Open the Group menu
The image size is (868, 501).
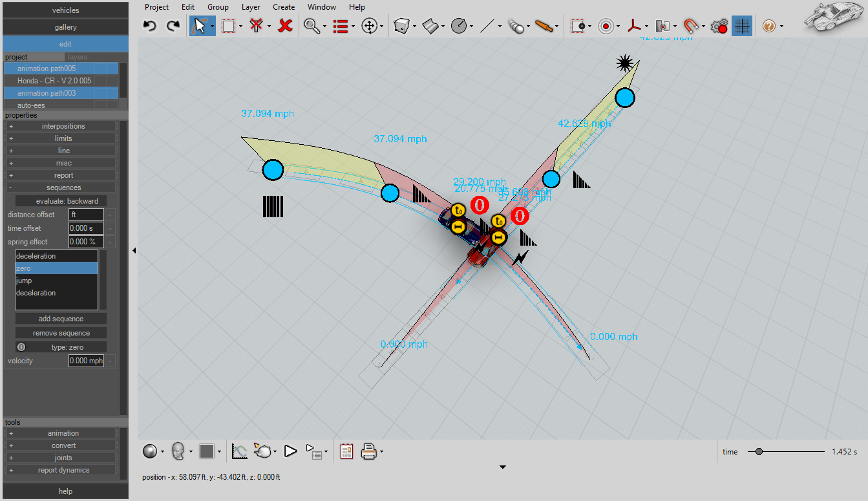point(218,7)
